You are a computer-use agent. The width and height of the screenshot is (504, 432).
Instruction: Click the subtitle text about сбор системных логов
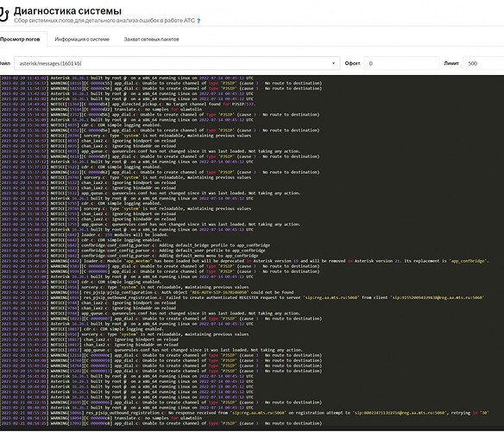104,21
